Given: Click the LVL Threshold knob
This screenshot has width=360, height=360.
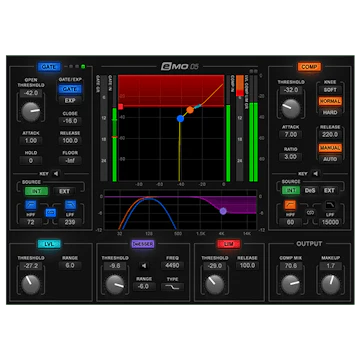Looking at the screenshot, I should 31,284.
